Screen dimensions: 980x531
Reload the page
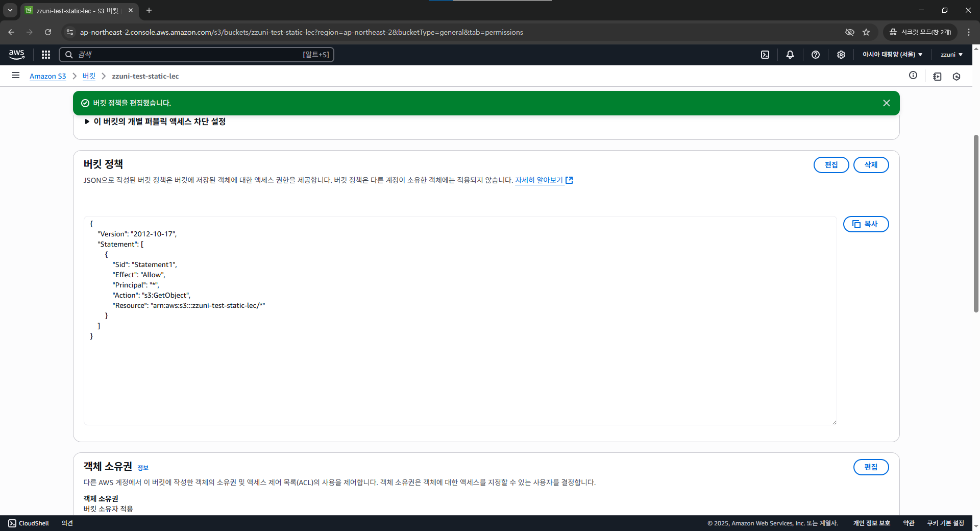click(48, 32)
